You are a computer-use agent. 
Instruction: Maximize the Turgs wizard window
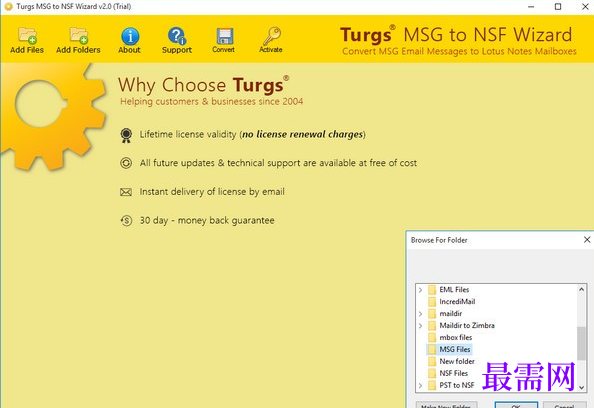tap(558, 7)
